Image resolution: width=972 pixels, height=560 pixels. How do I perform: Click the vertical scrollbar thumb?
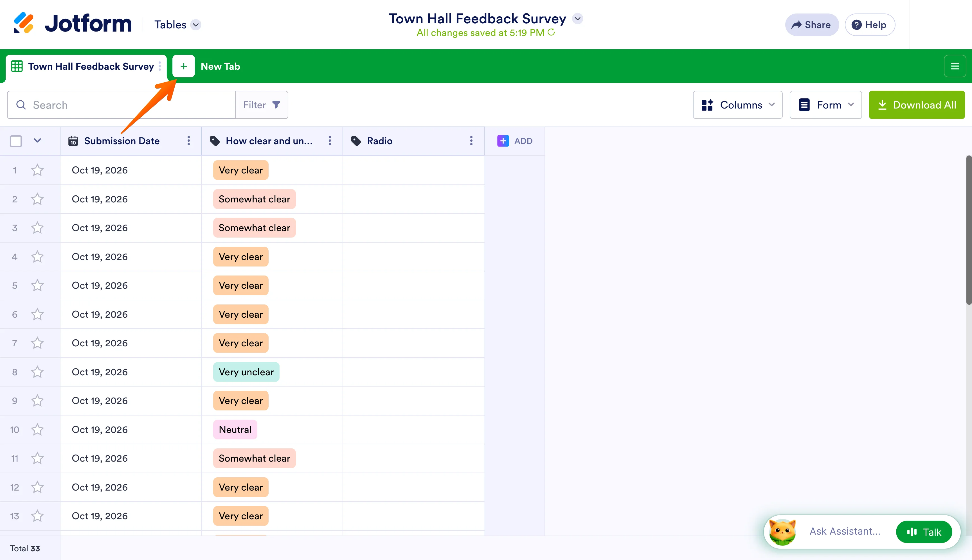coord(969,230)
